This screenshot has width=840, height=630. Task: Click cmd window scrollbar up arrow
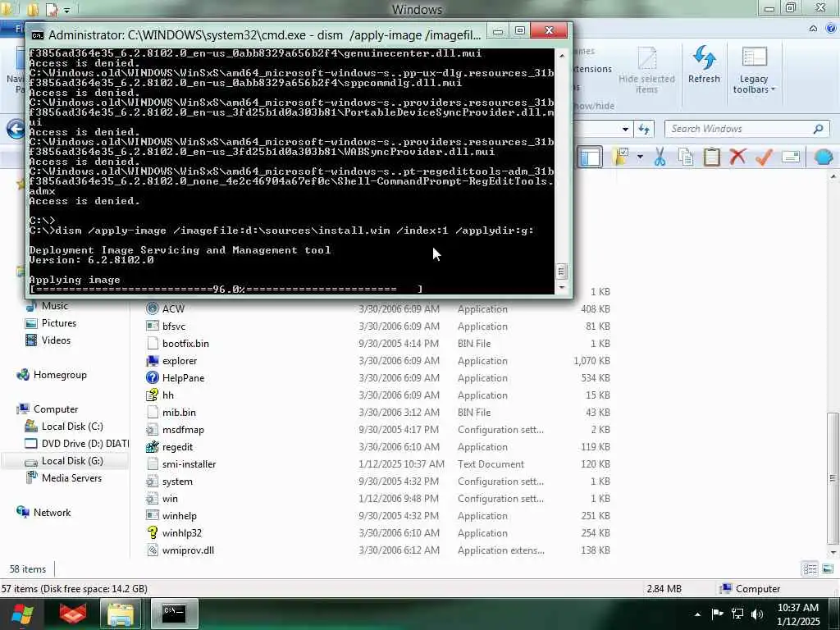[561, 56]
